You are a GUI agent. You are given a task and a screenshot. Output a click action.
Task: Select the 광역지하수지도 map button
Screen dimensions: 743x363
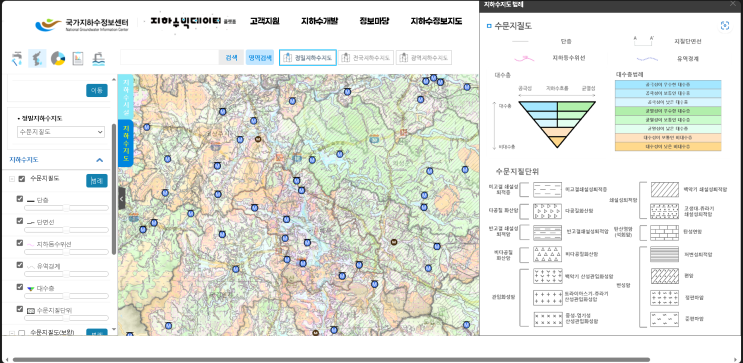point(424,58)
